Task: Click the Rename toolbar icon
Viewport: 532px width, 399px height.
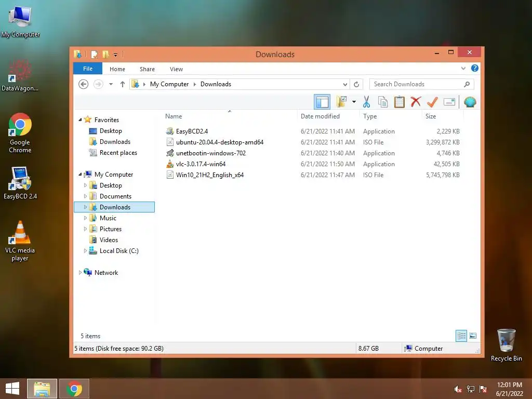Action: (x=449, y=102)
